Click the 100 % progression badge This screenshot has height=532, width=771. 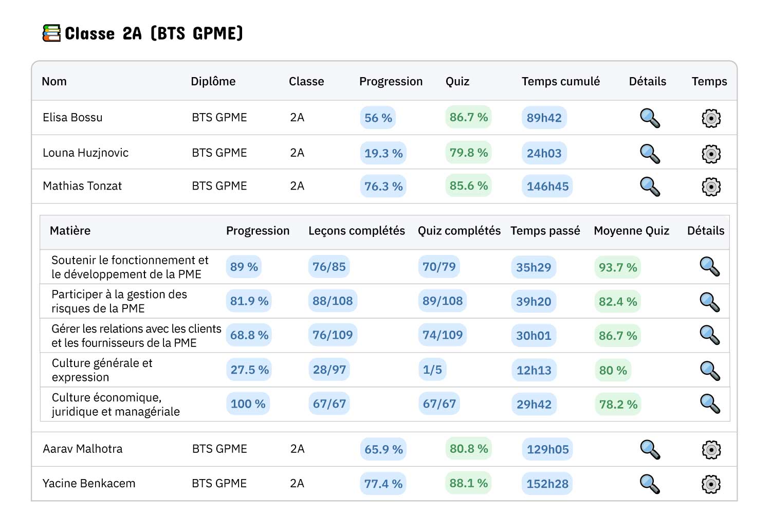(248, 404)
